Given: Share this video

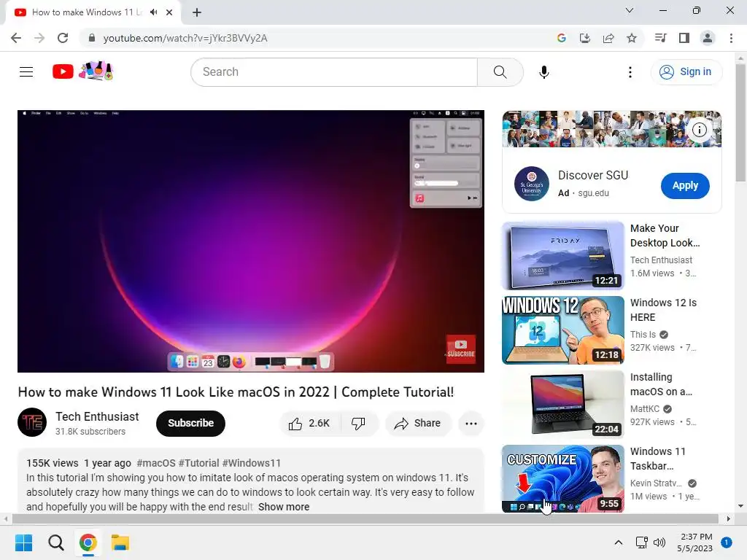Looking at the screenshot, I should pos(417,424).
